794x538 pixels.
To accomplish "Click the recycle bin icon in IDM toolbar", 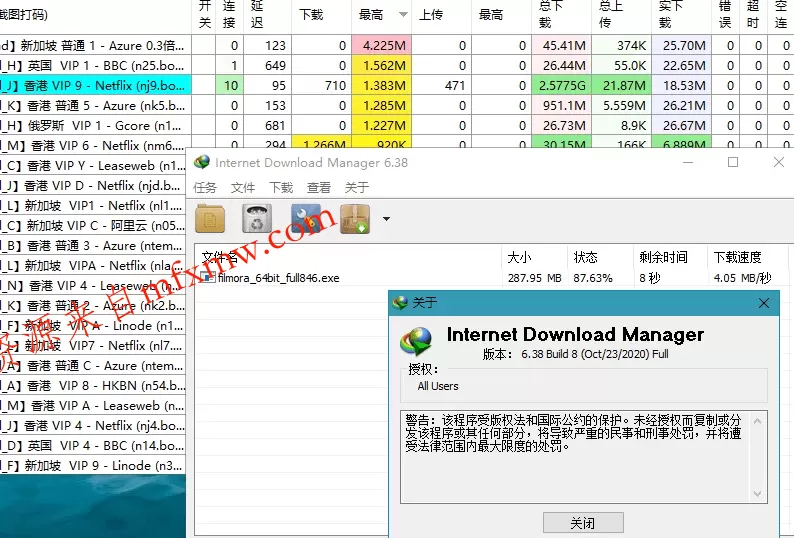I will click(257, 219).
